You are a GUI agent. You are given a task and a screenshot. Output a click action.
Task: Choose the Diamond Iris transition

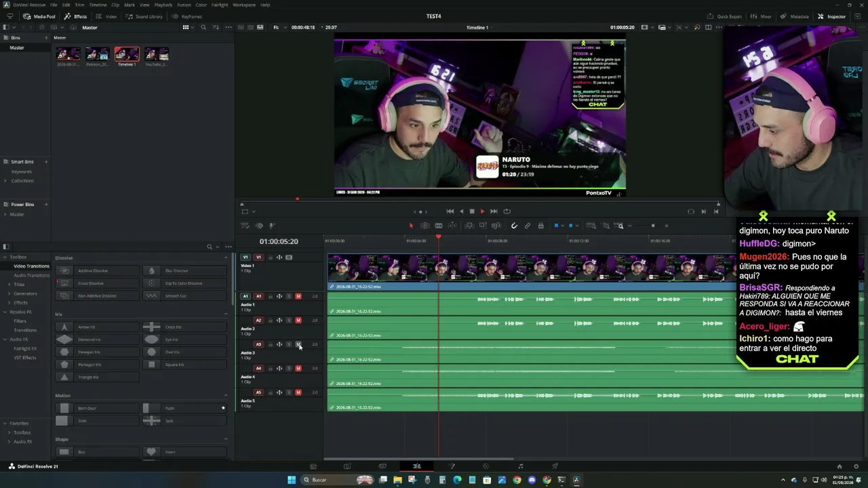tap(98, 340)
